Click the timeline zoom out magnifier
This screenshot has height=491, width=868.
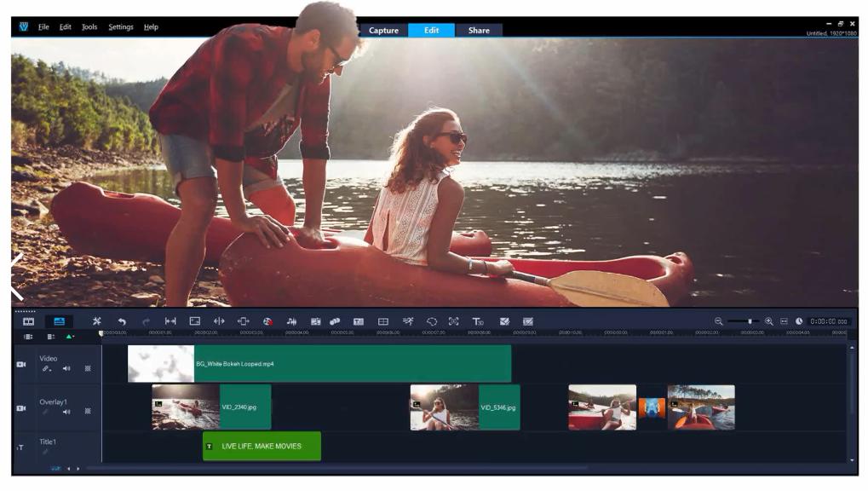pyautogui.click(x=718, y=321)
